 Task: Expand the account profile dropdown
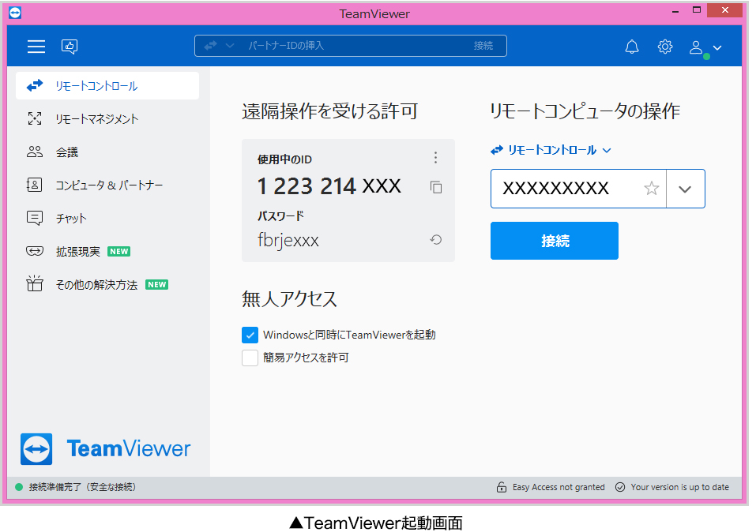pyautogui.click(x=705, y=47)
